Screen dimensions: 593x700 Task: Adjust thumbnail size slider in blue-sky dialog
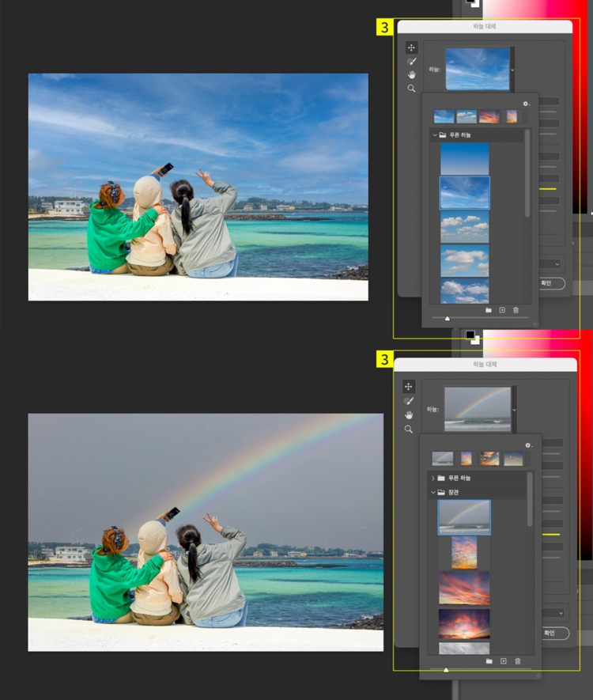(x=447, y=318)
